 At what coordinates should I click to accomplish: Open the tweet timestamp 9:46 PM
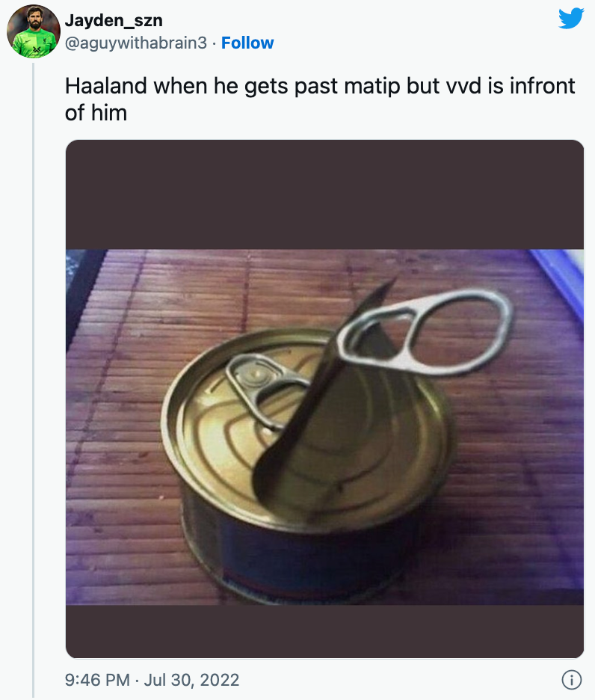(x=97, y=680)
